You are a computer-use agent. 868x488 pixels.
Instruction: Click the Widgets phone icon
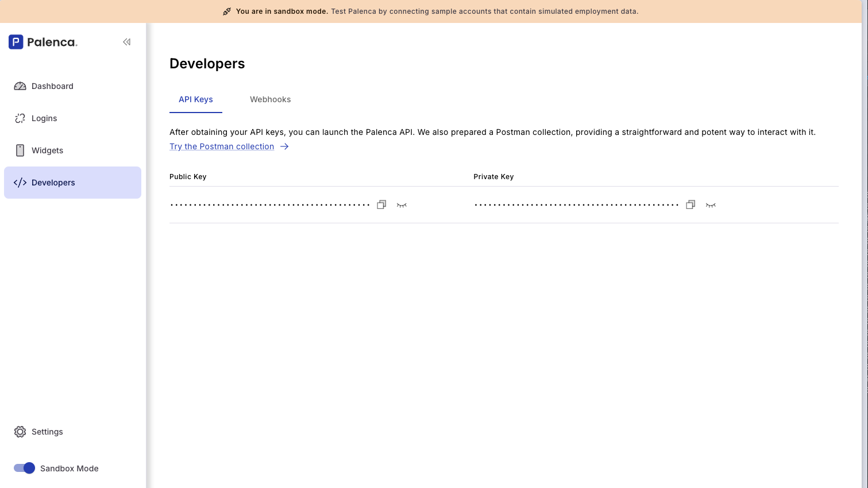point(20,150)
